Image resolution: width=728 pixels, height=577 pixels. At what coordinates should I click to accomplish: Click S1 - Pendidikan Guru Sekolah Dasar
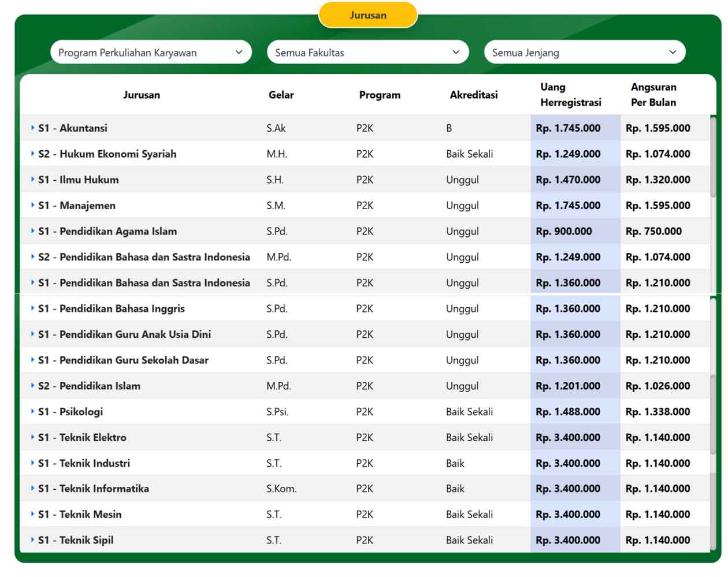point(124,360)
